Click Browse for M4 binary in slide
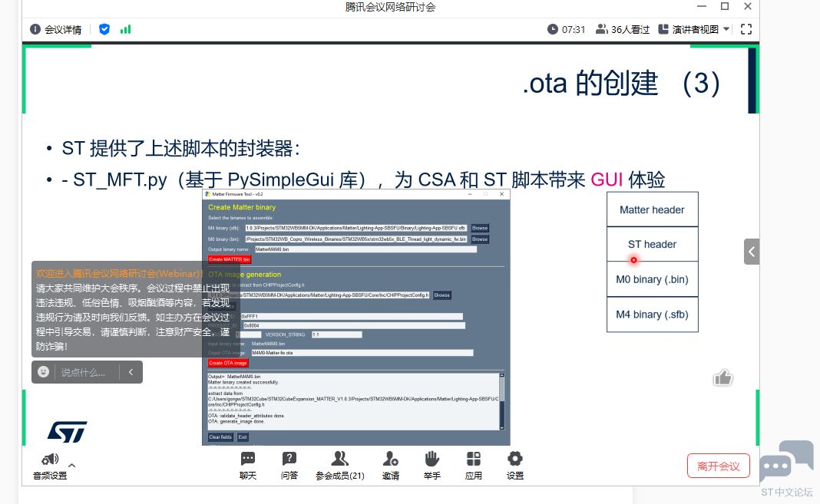The height and width of the screenshot is (504, 820). click(x=480, y=229)
